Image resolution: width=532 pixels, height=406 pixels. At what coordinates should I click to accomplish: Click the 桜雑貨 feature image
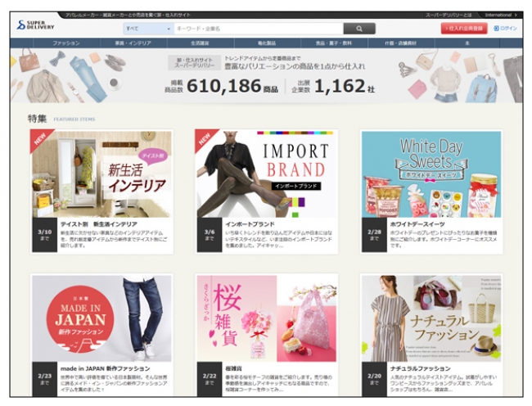coord(265,318)
